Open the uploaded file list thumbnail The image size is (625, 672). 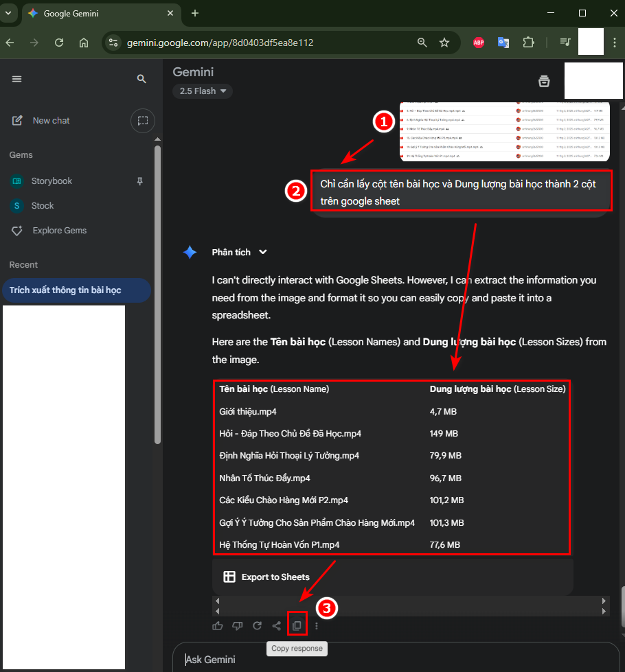coord(504,132)
